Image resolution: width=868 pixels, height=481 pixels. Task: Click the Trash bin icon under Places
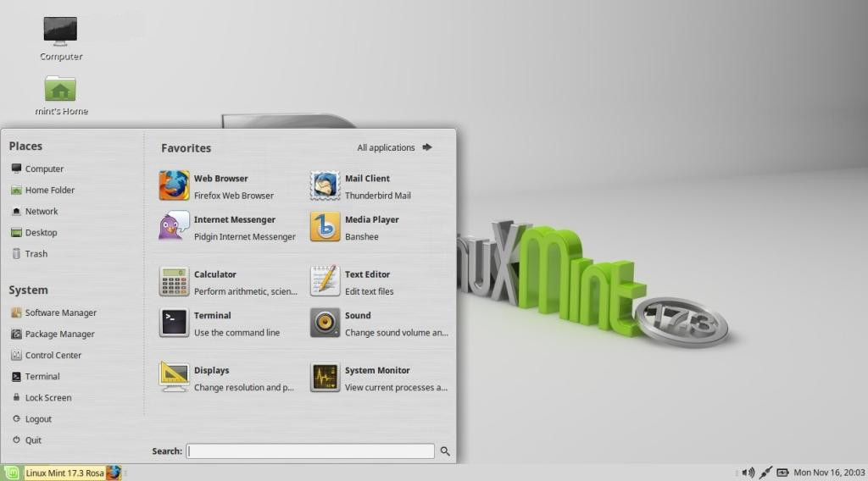coord(16,254)
